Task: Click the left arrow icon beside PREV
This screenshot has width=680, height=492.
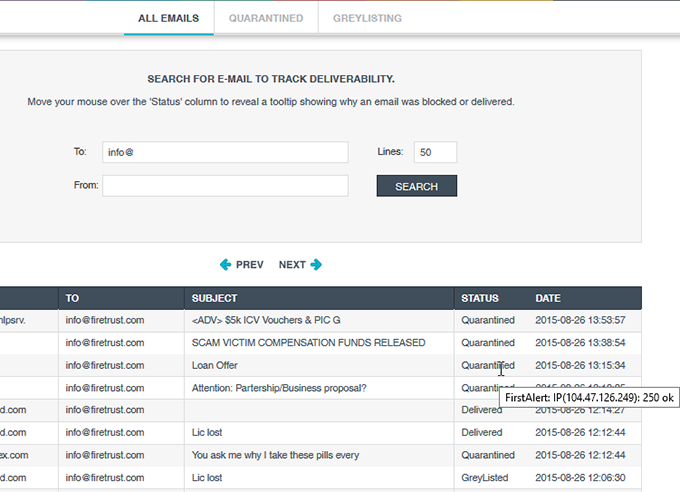Action: tap(226, 265)
